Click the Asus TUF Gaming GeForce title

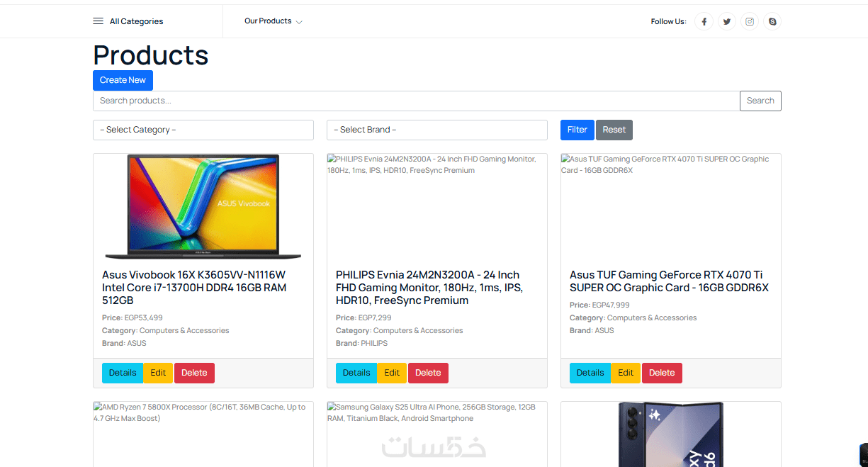669,281
